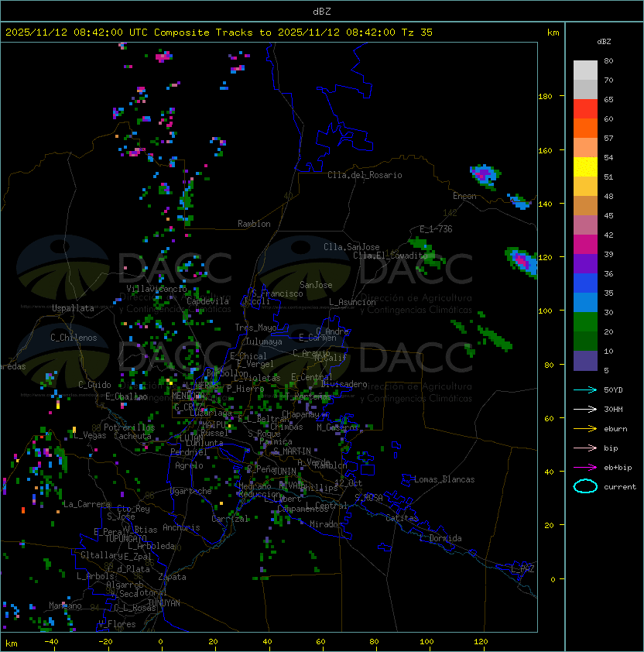The image size is (644, 652).
Task: Click the '180' tick on the vertical axis
Action: 545,97
